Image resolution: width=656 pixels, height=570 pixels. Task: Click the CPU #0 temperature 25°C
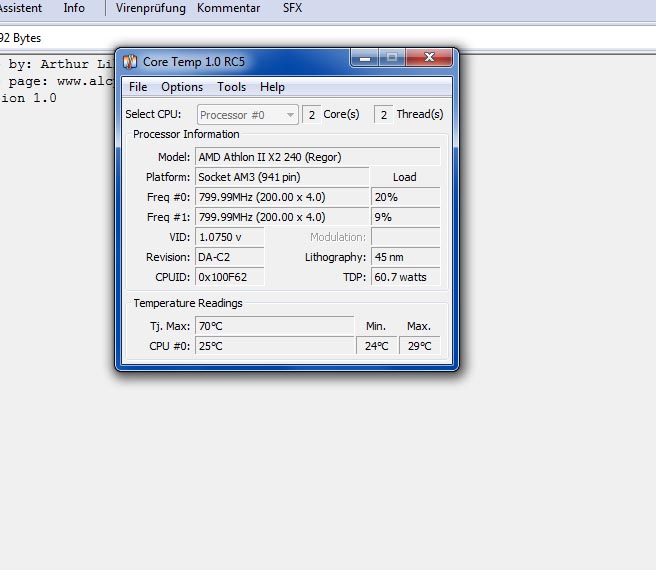tap(274, 346)
